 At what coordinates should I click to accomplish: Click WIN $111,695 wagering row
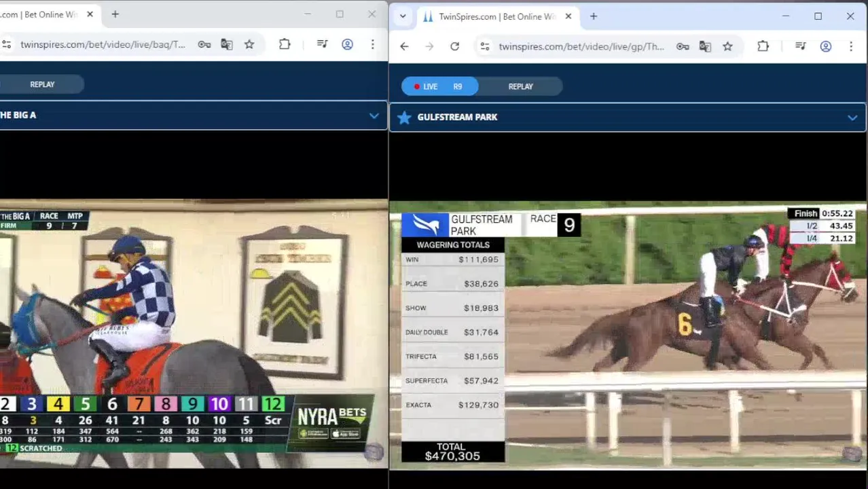pos(452,259)
